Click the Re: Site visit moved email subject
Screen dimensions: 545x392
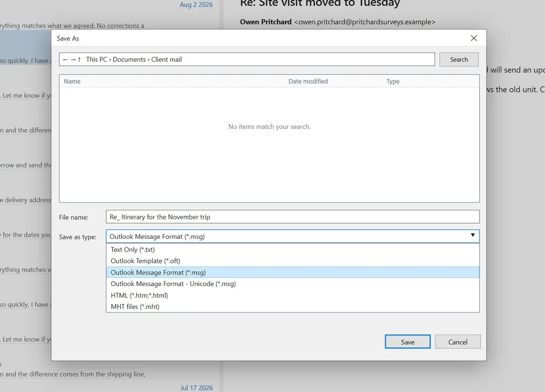coord(320,3)
